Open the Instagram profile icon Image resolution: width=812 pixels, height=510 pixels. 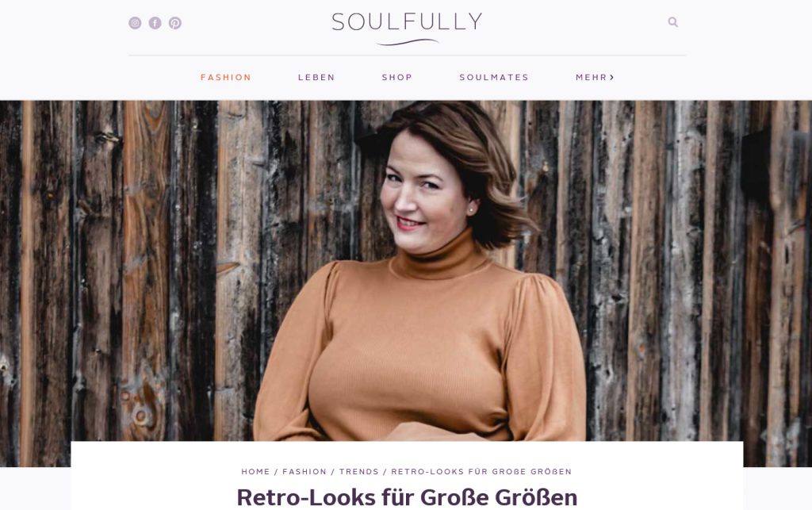pos(135,23)
